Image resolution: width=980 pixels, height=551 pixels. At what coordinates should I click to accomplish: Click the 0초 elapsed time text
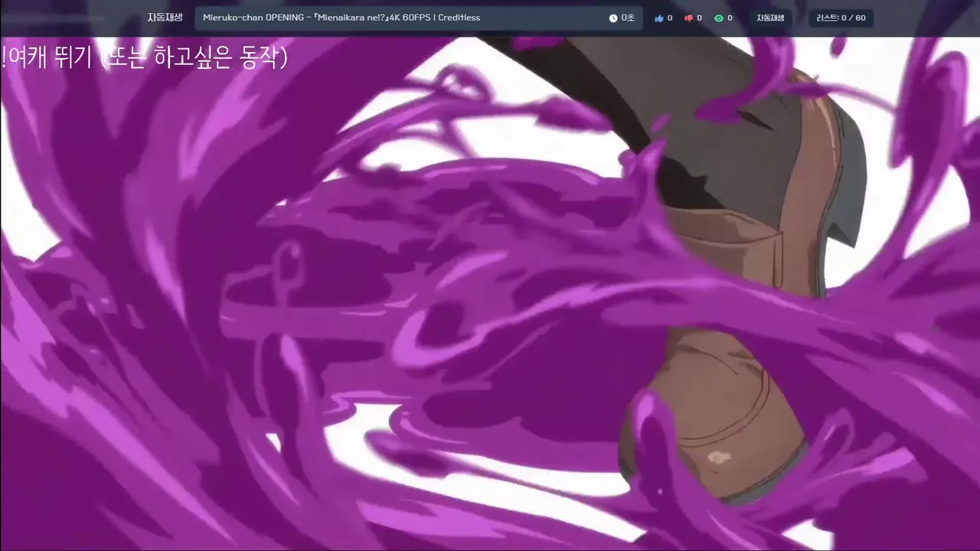click(628, 18)
